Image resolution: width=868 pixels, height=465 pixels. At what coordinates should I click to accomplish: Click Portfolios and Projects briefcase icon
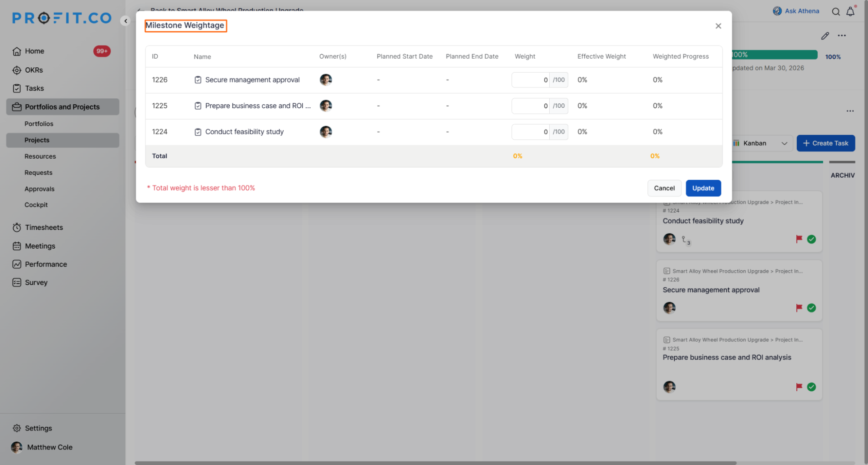point(17,107)
